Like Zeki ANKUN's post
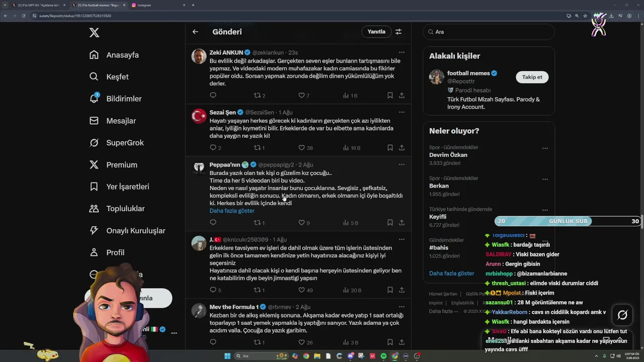This screenshot has height=362, width=644. coord(301,95)
